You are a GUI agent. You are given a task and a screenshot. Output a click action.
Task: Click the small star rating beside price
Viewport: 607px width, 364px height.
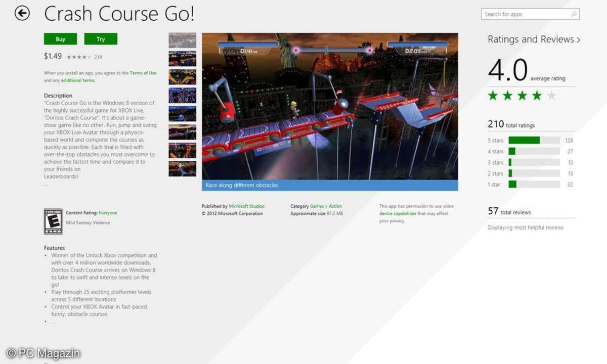coord(79,57)
